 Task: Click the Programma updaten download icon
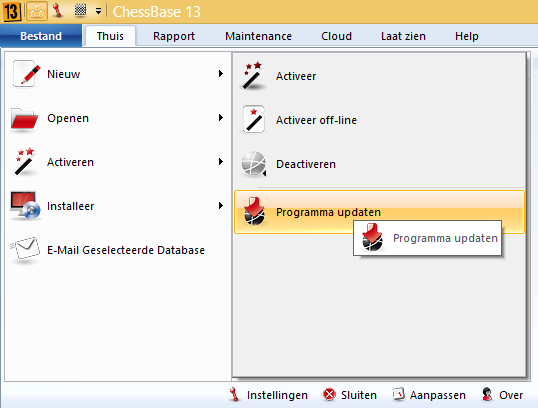click(x=254, y=211)
